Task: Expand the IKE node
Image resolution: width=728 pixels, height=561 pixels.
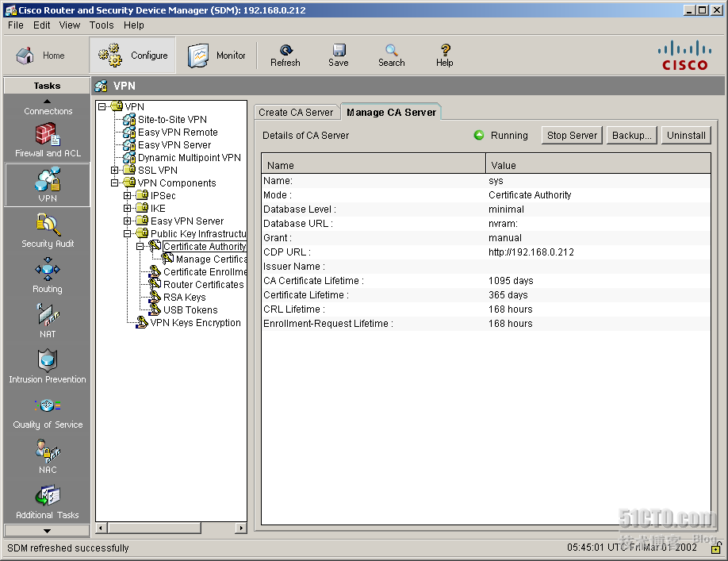Action: coord(127,209)
